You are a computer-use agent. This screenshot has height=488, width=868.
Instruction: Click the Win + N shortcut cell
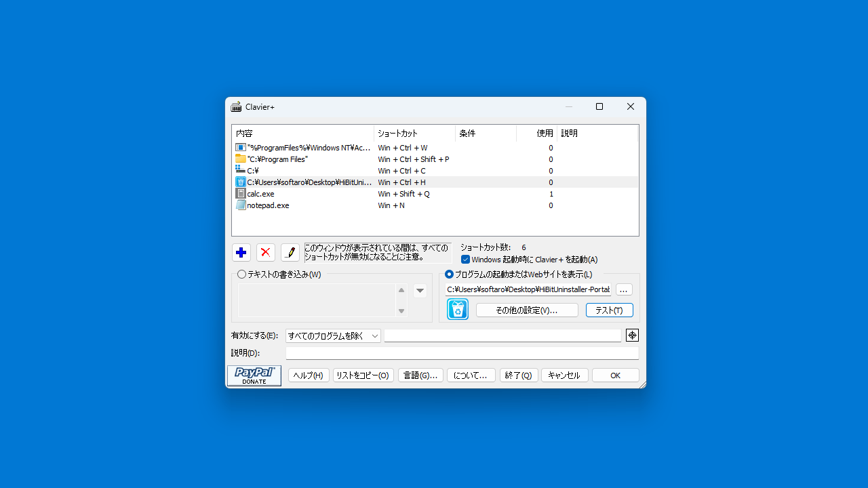point(391,205)
